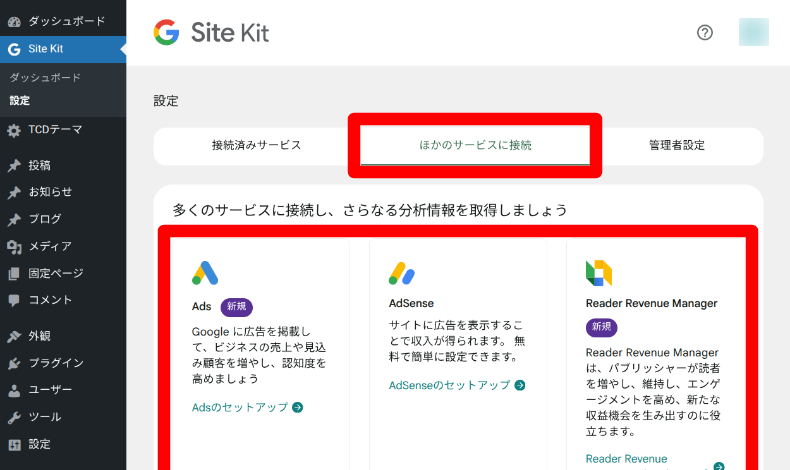Screen dimensions: 790x470
Task: Click the 投稿 pin icon
Action: pos(14,166)
